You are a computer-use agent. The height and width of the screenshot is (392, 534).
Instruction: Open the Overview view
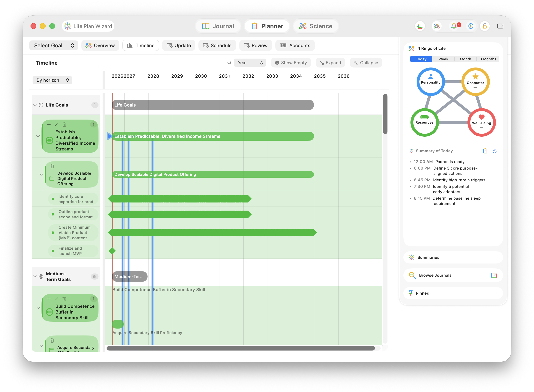click(x=100, y=46)
